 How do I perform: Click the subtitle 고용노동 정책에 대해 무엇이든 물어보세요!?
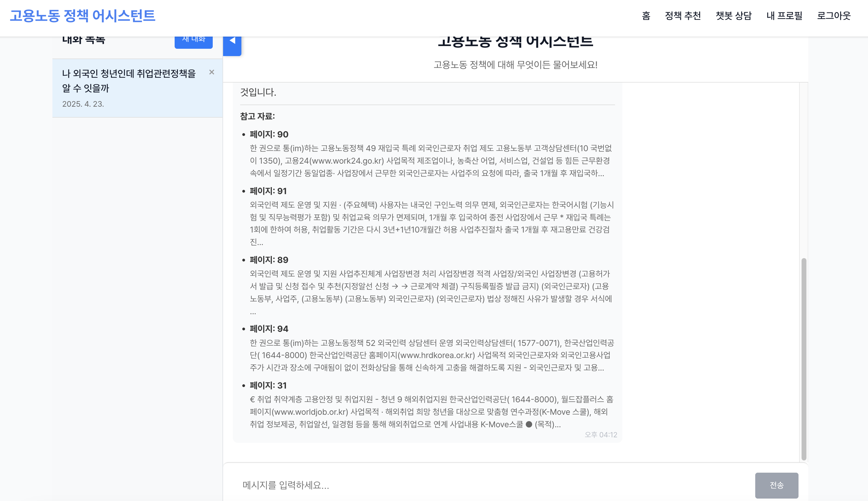(x=515, y=65)
